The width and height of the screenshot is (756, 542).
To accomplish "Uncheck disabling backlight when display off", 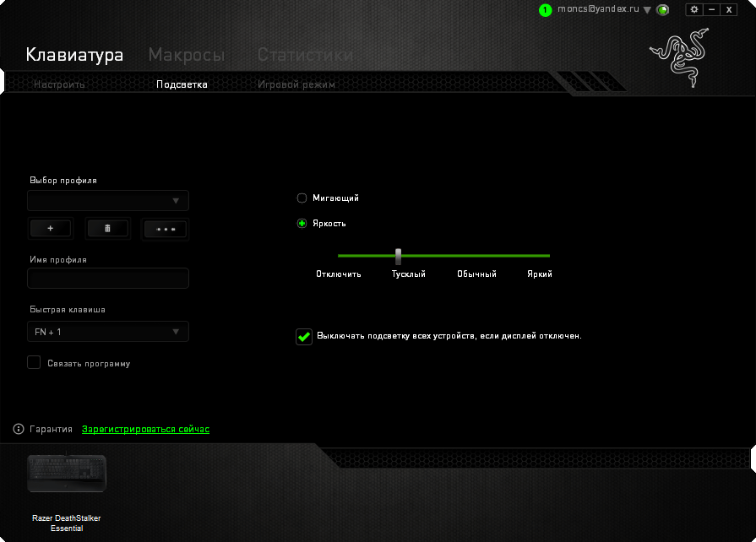I will 304,336.
